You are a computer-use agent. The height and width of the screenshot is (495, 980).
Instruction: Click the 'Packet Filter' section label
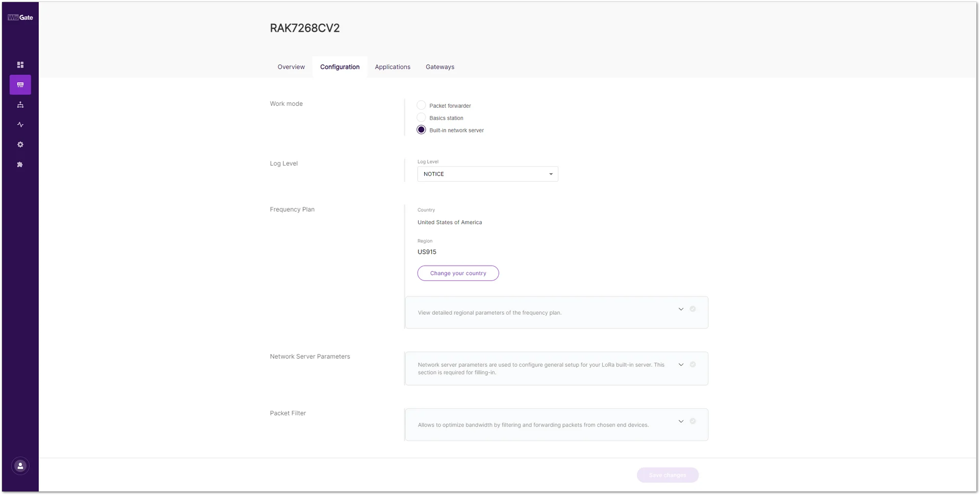click(x=288, y=413)
